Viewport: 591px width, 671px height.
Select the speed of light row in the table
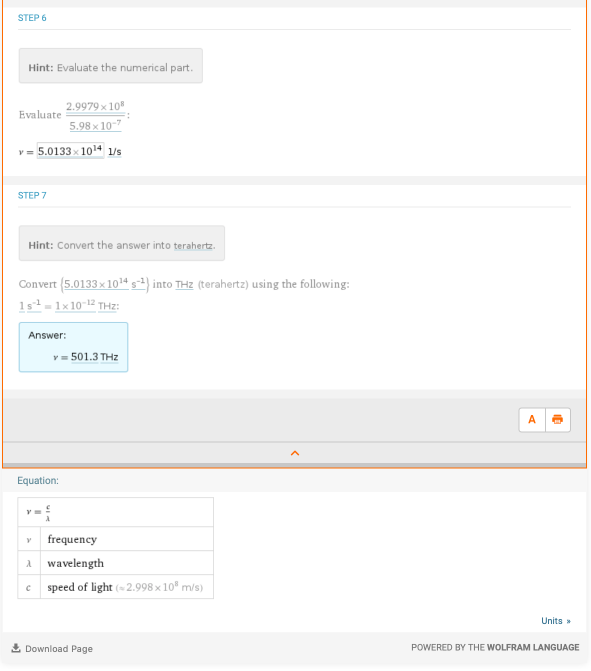click(x=116, y=587)
